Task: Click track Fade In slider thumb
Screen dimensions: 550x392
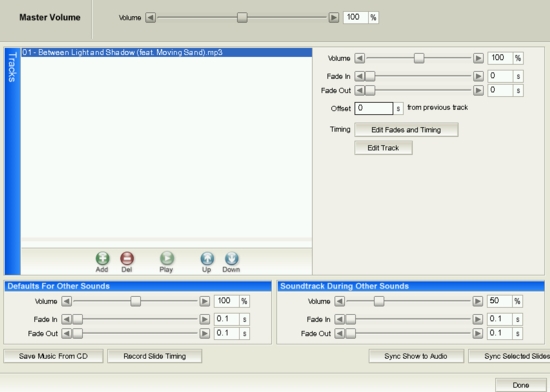Action: (370, 76)
